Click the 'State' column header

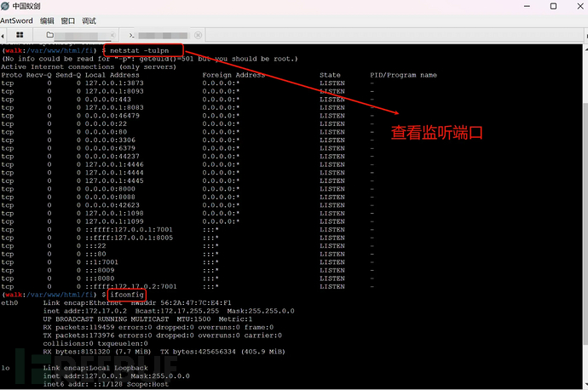coord(330,75)
